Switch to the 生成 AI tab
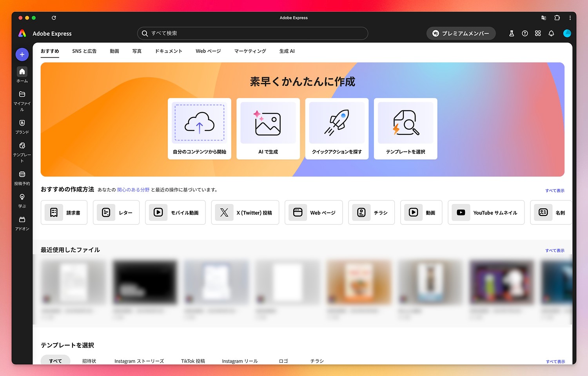 point(287,51)
